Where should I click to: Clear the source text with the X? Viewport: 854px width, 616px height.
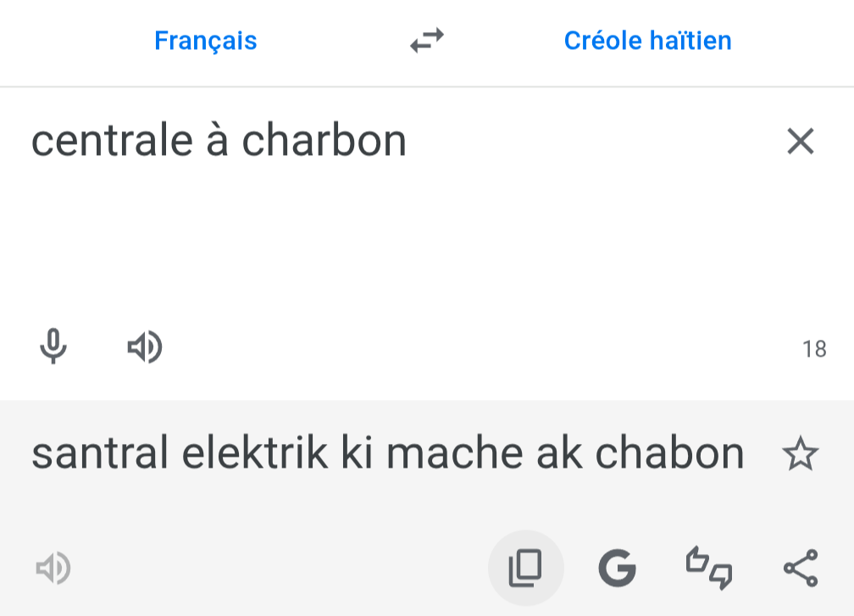point(800,142)
